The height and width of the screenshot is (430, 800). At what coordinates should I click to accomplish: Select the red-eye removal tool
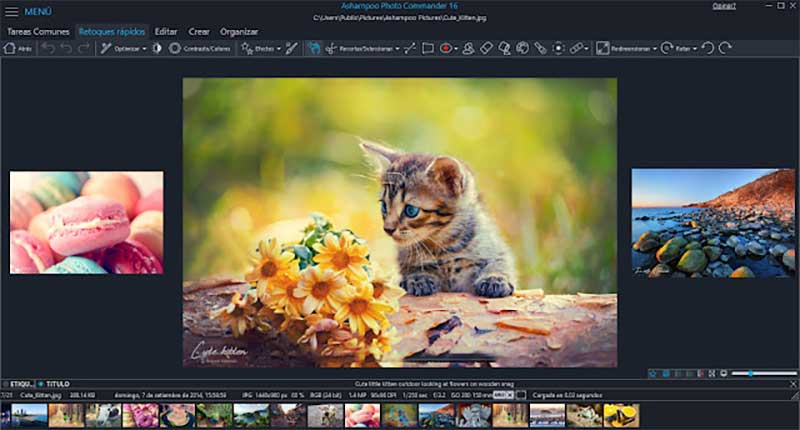(446, 48)
